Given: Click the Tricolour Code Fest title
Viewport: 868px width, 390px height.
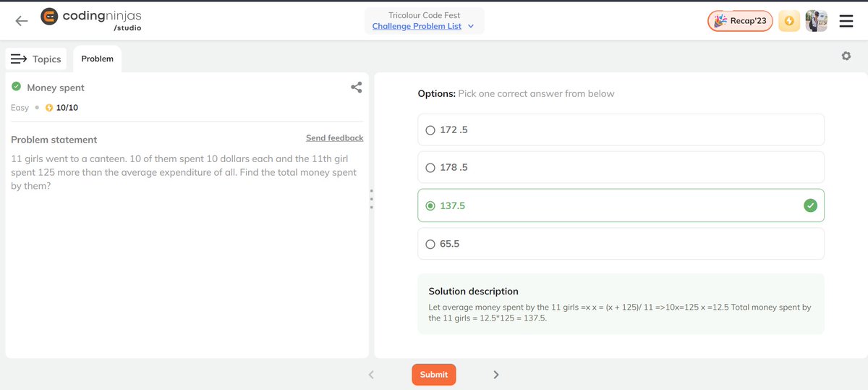Looking at the screenshot, I should (425, 15).
